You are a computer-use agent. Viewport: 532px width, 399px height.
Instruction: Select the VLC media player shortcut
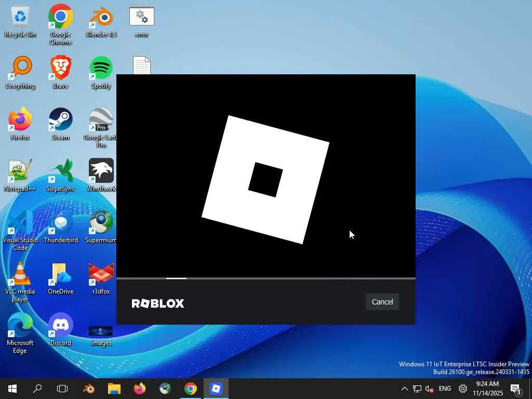20,282
